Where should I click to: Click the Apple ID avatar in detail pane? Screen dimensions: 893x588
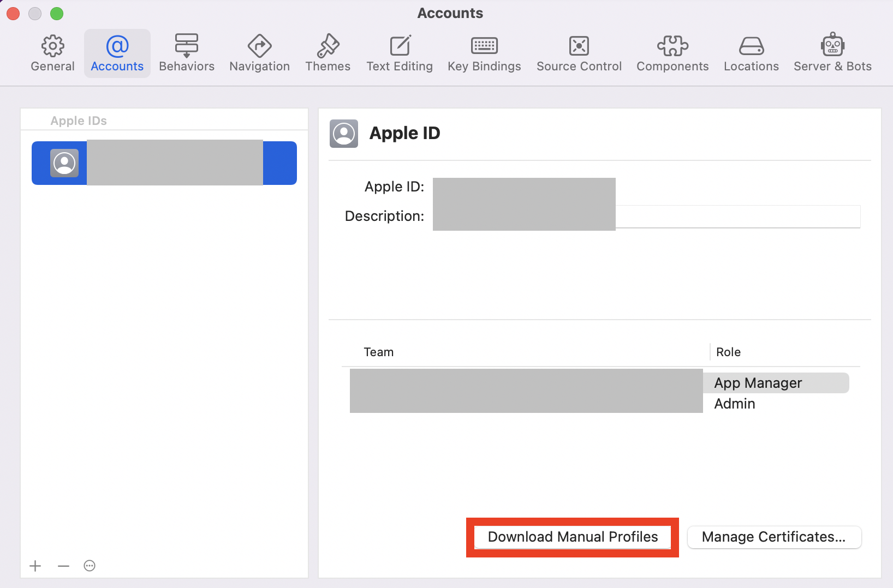[344, 134]
